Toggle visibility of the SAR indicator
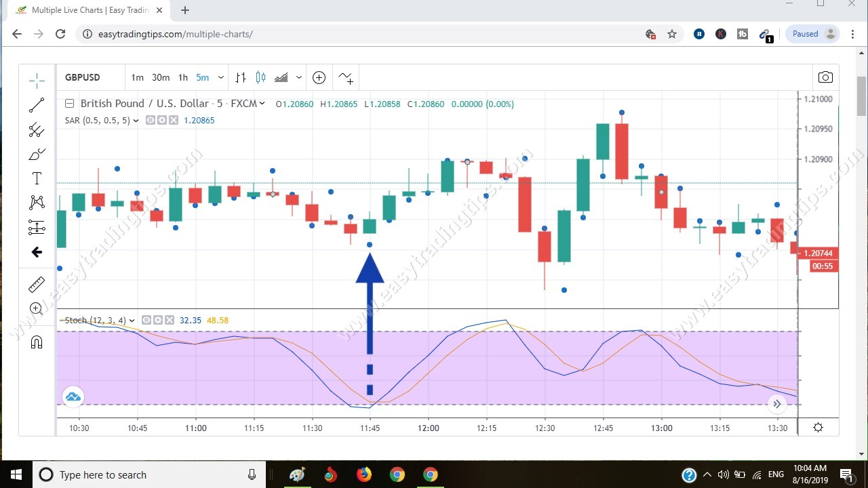The image size is (868, 488). (x=151, y=120)
